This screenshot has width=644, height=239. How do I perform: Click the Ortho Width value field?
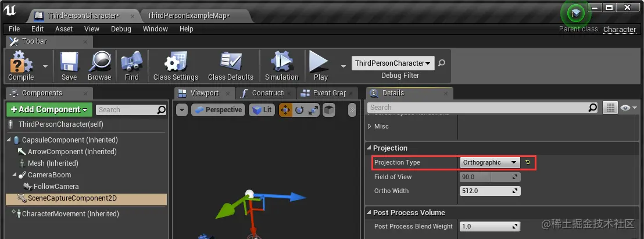pos(490,191)
